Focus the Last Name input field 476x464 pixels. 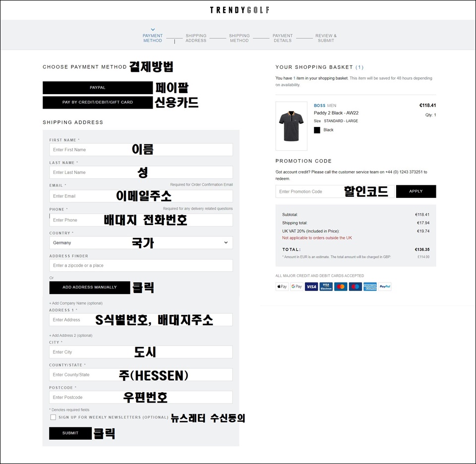click(x=141, y=173)
